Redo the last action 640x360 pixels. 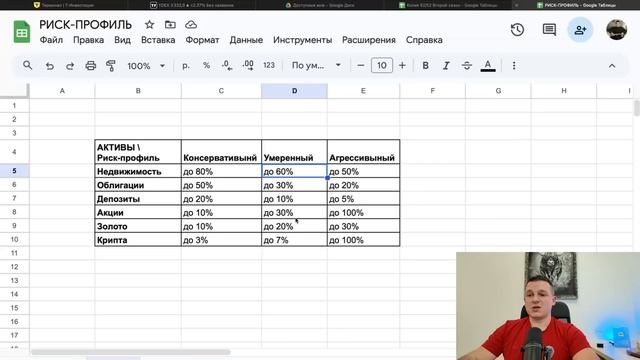(x=70, y=66)
